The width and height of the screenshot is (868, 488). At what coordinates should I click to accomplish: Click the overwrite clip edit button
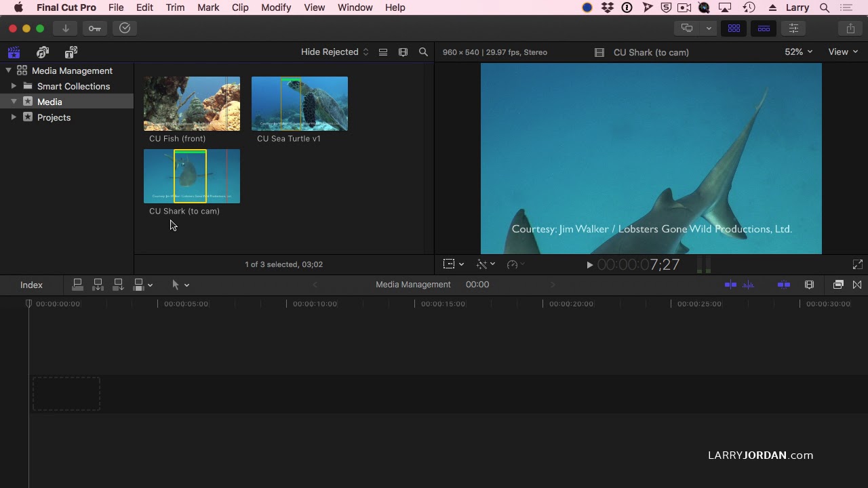coord(138,285)
